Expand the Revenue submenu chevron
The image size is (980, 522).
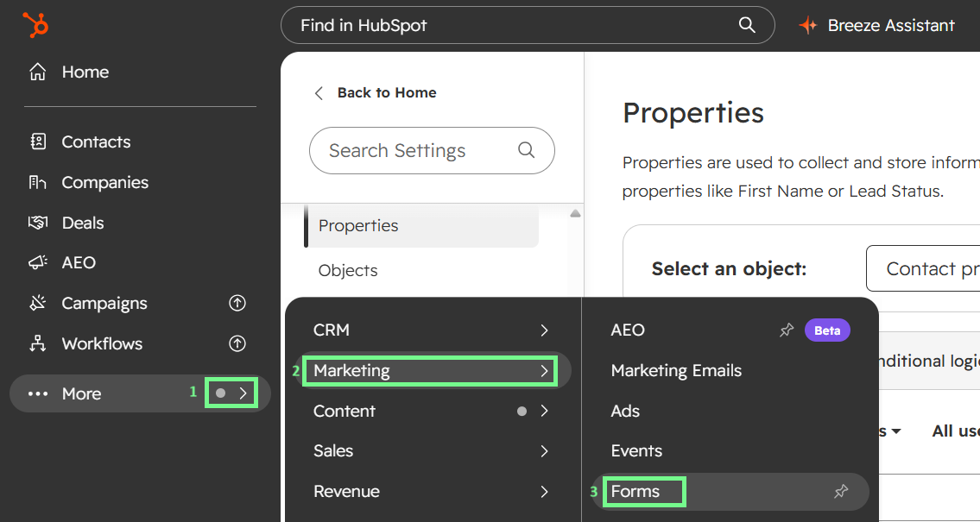[544, 492]
